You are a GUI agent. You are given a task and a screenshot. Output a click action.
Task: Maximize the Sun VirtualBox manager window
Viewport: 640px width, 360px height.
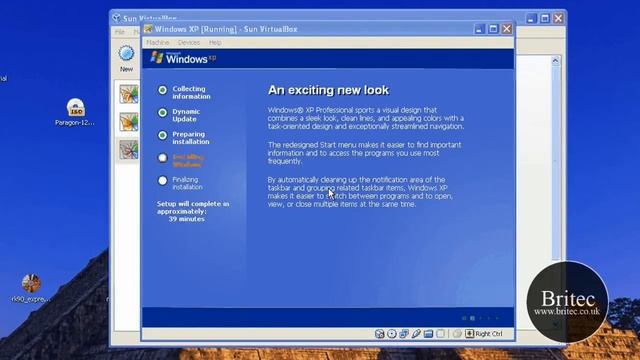544,18
